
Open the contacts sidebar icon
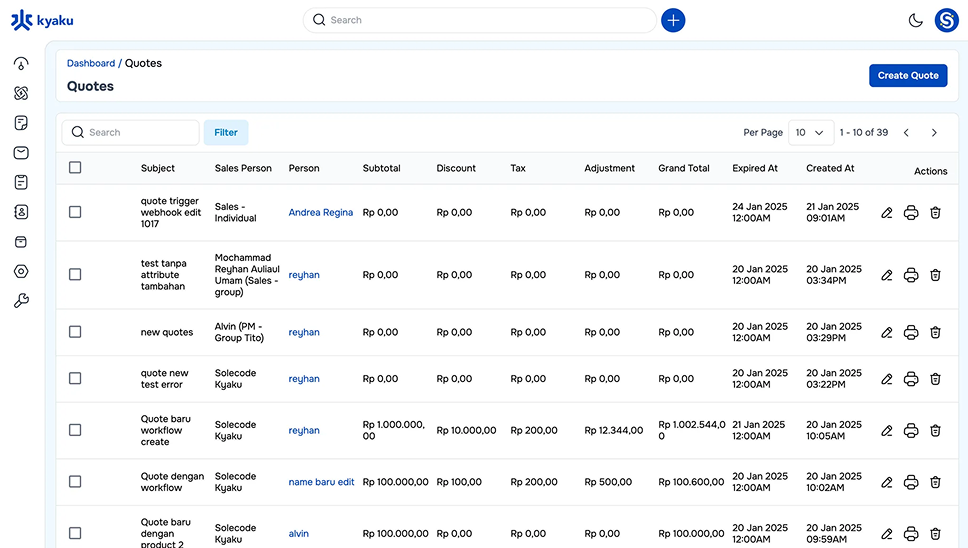[21, 212]
